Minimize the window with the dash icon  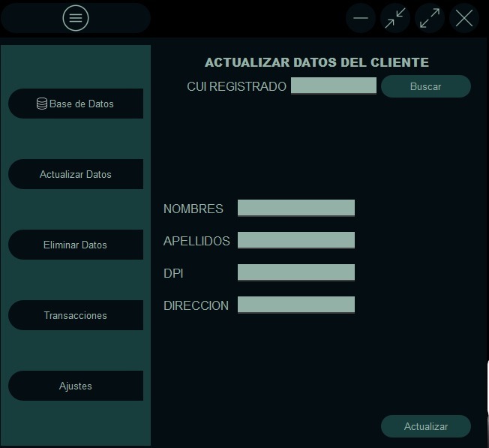(x=361, y=18)
